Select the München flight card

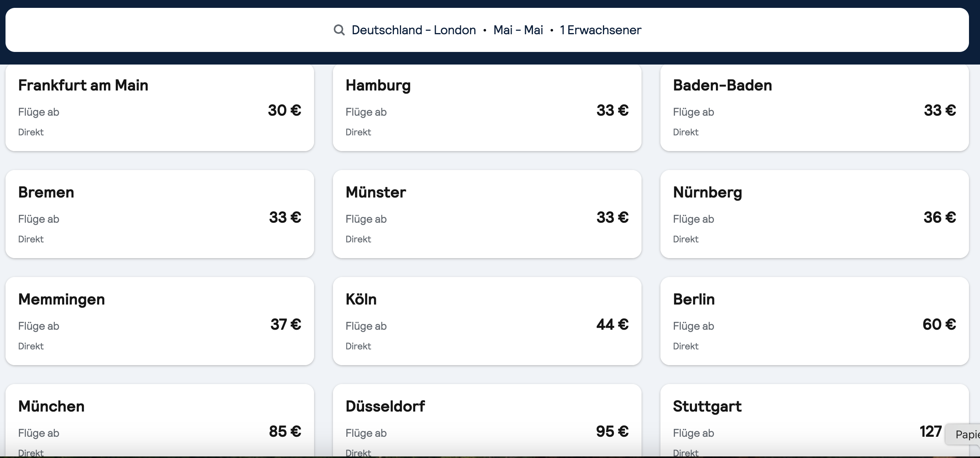tap(160, 421)
